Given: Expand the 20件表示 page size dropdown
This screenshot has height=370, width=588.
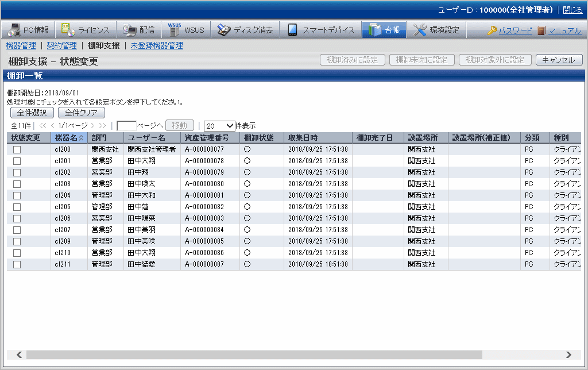Looking at the screenshot, I should [x=219, y=125].
